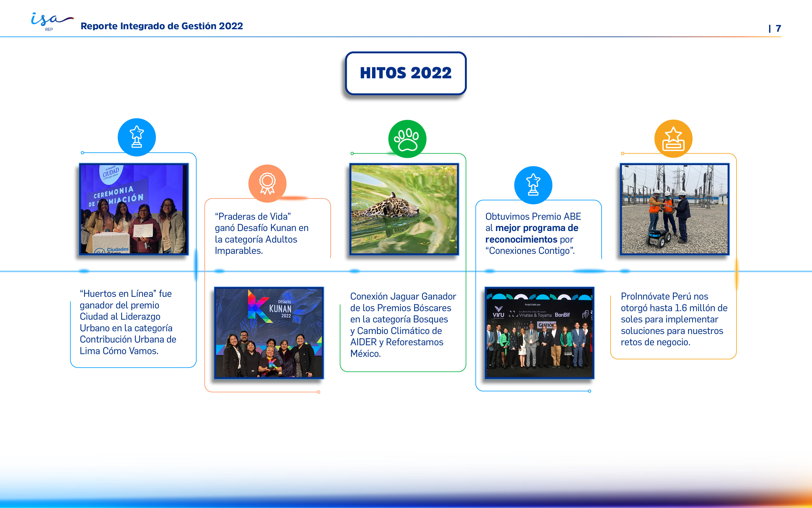The height and width of the screenshot is (508, 812).
Task: Click the Reporte Integrado de Gestión 2022 header
Action: click(x=162, y=26)
